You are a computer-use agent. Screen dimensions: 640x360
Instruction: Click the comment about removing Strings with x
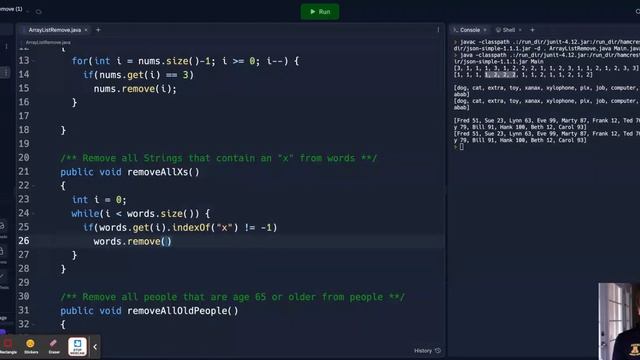point(218,158)
